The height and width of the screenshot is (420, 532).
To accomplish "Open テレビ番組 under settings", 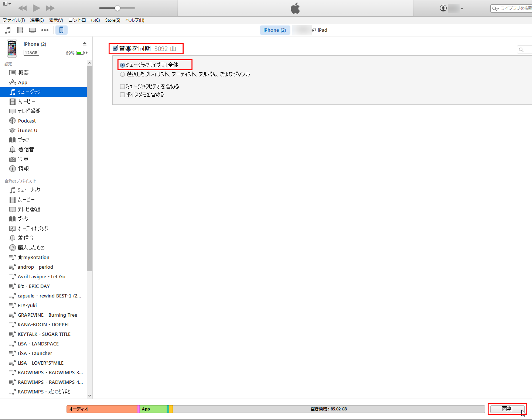I will pyautogui.click(x=43, y=111).
